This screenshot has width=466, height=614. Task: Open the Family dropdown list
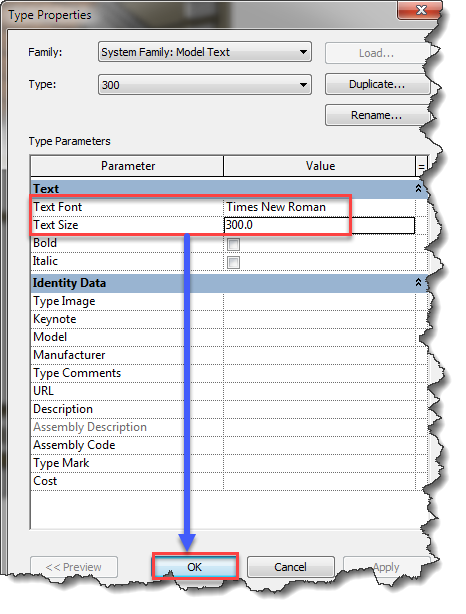[205, 52]
